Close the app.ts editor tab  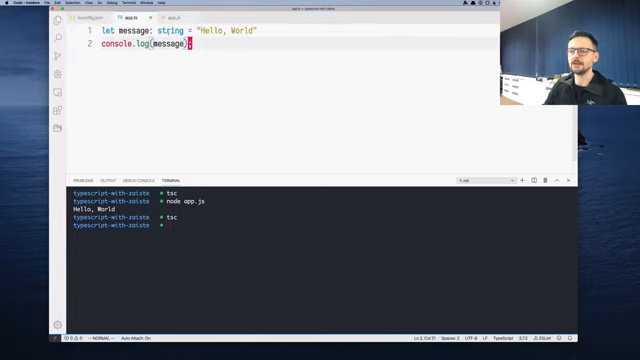pos(151,18)
